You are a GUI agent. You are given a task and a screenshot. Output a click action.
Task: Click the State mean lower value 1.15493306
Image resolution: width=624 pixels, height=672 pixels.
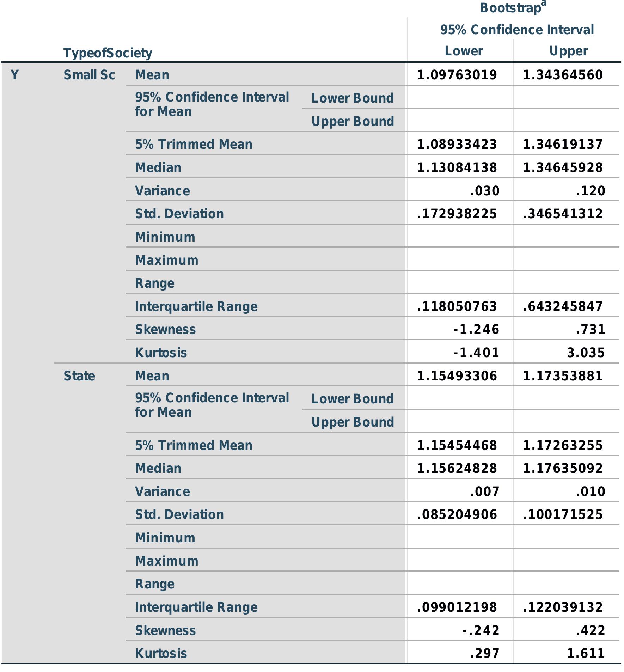point(457,376)
